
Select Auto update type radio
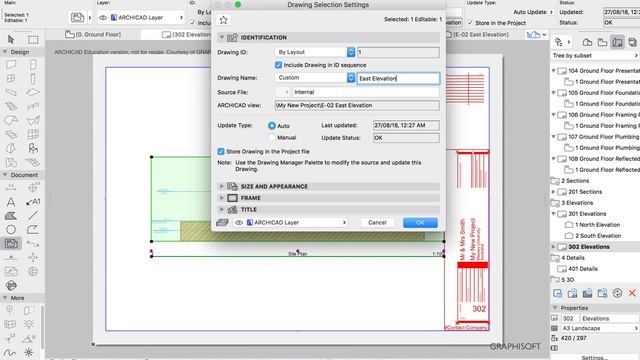pos(271,126)
